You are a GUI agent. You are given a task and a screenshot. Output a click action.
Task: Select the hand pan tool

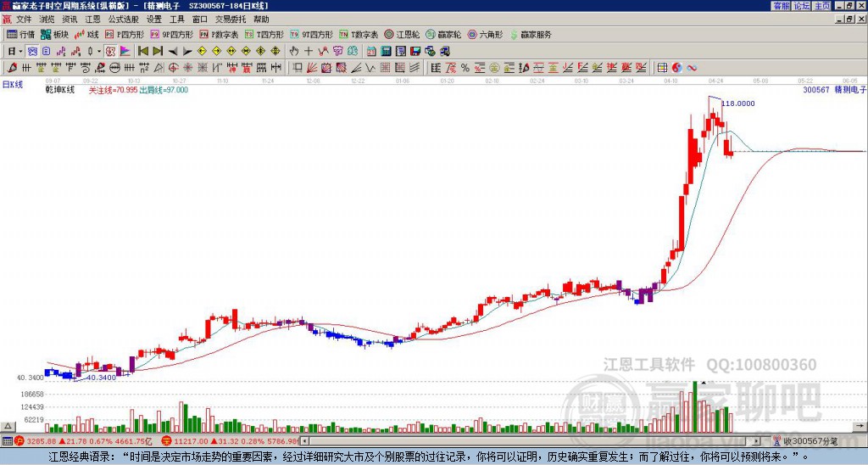coord(293,51)
